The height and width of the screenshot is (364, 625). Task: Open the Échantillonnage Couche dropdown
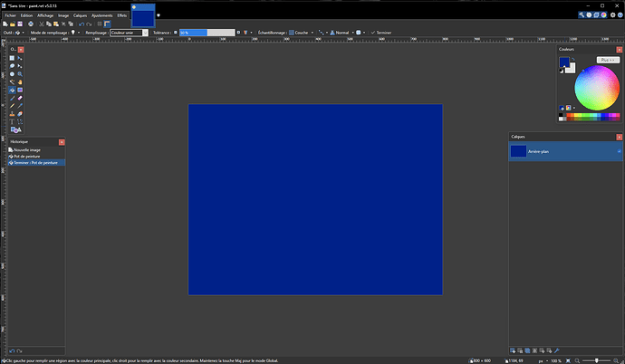point(302,33)
